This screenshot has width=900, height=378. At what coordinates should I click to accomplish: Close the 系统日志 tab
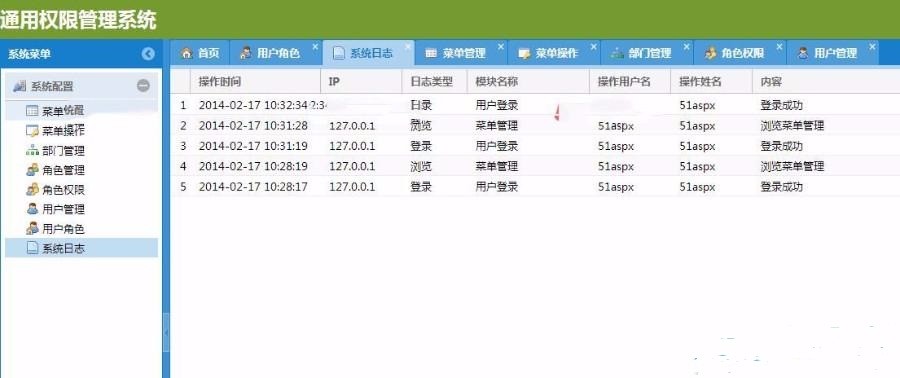(408, 46)
